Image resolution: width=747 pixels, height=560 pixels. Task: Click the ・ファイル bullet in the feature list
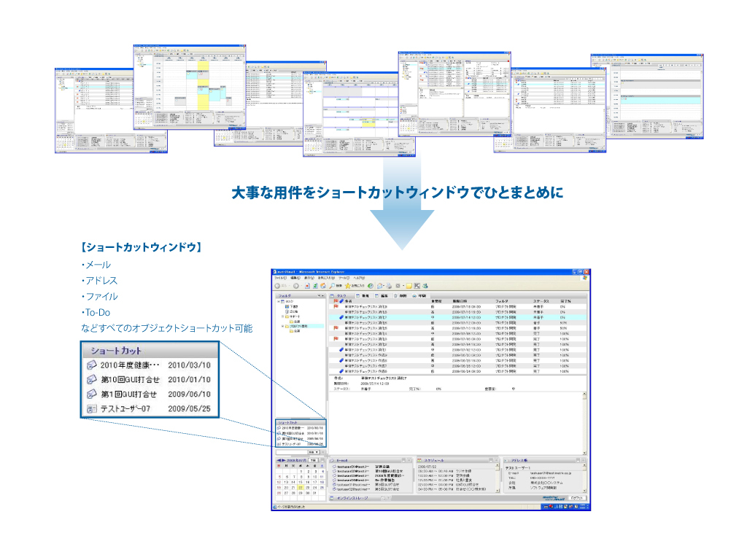(99, 296)
